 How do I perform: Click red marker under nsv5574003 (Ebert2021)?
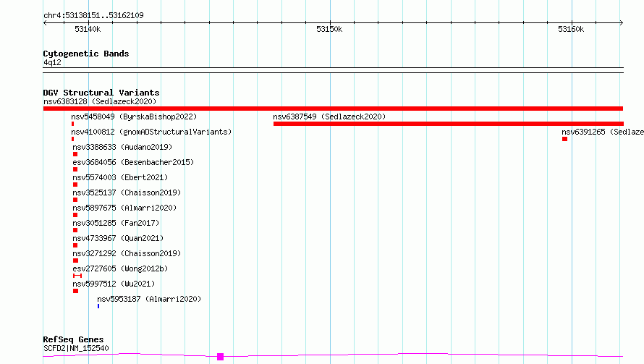pos(75,185)
